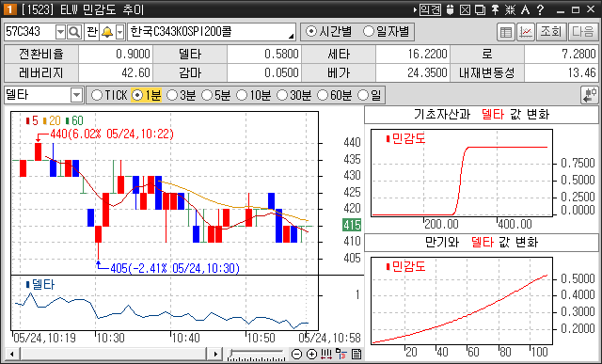Click the 조회 query button

[x=551, y=32]
